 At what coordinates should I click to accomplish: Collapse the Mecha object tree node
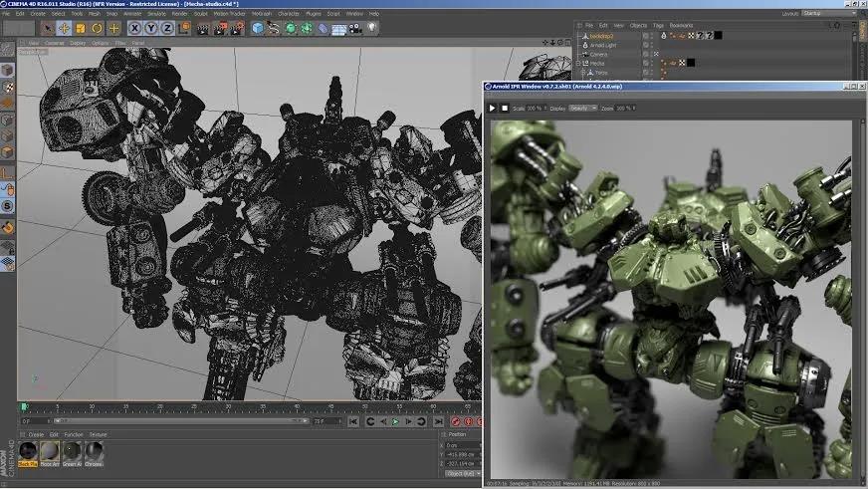click(x=579, y=63)
